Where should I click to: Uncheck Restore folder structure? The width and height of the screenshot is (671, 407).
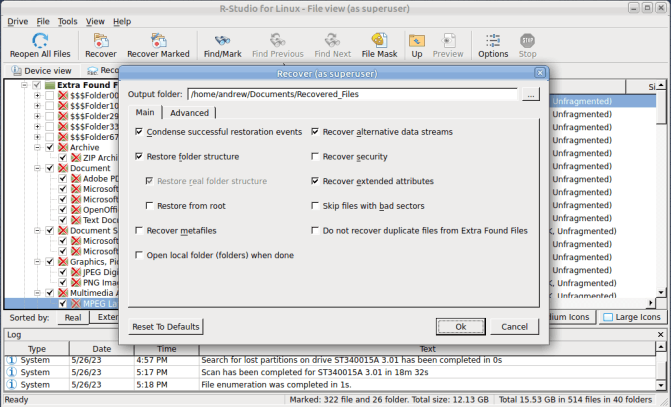pyautogui.click(x=139, y=156)
